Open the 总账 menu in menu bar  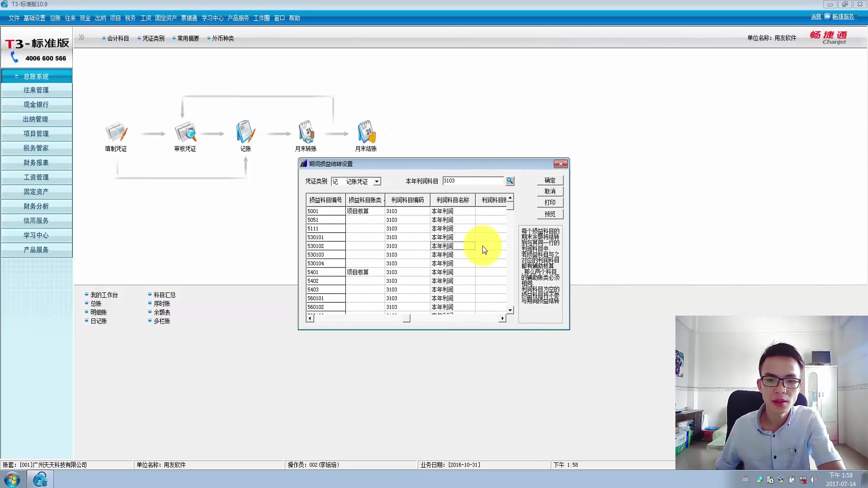55,18
